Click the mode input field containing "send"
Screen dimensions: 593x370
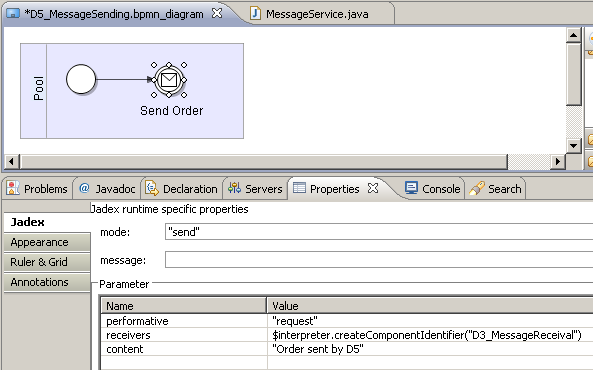pos(379,232)
